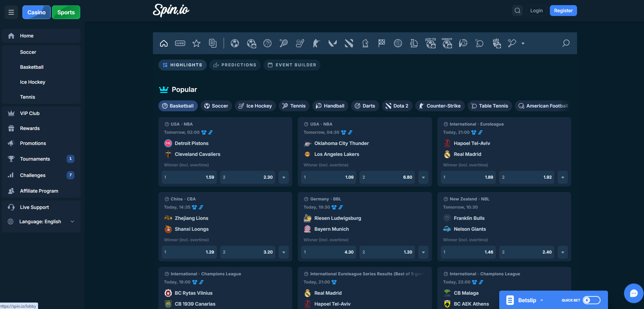Show LIVE events in sports toolbar
644x309 pixels.
(180, 43)
